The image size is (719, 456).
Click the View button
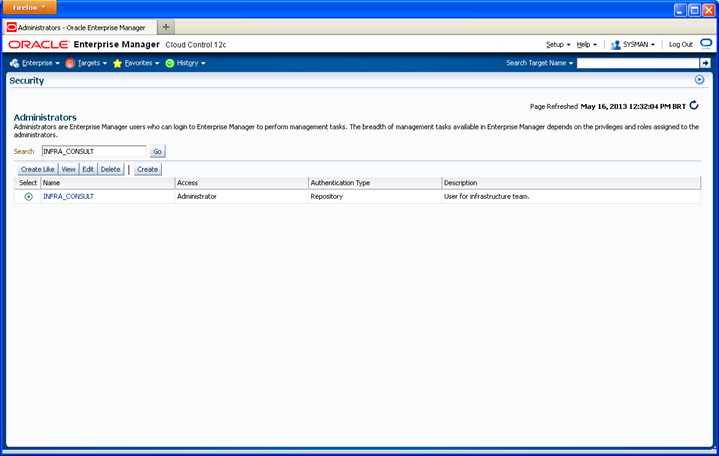click(x=68, y=169)
